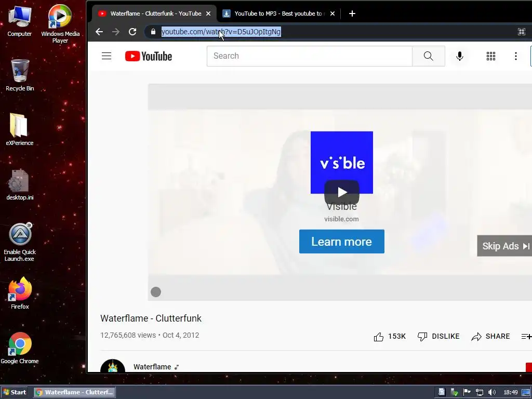The width and height of the screenshot is (532, 399).
Task: Search with voice microphone icon
Action: pyautogui.click(x=459, y=56)
